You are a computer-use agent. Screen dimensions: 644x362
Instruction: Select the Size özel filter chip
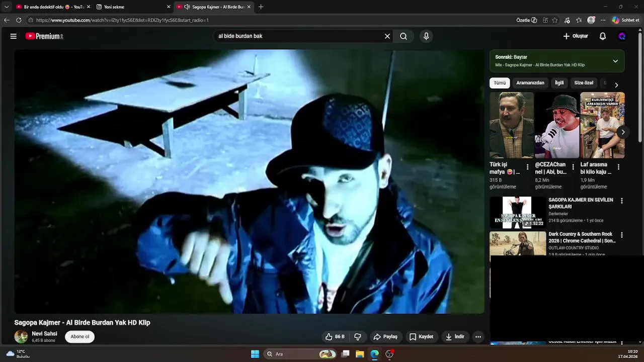pyautogui.click(x=584, y=83)
